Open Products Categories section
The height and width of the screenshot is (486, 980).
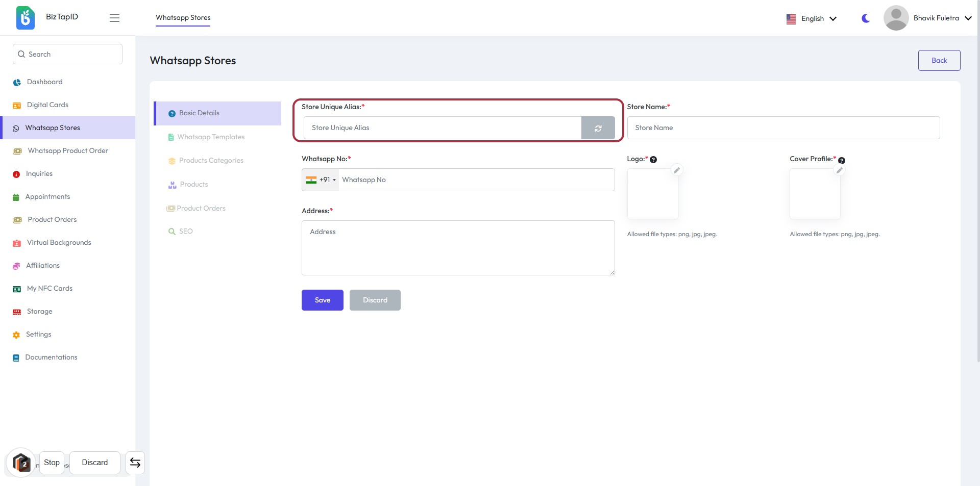click(211, 161)
